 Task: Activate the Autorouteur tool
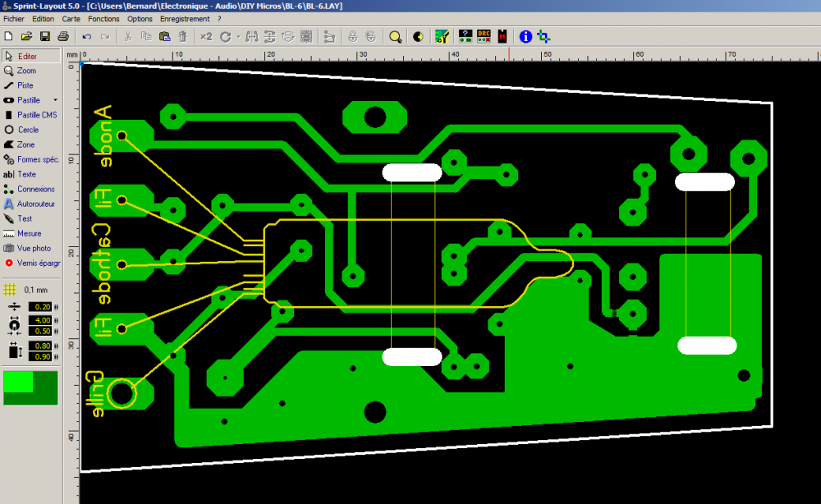coord(31,204)
